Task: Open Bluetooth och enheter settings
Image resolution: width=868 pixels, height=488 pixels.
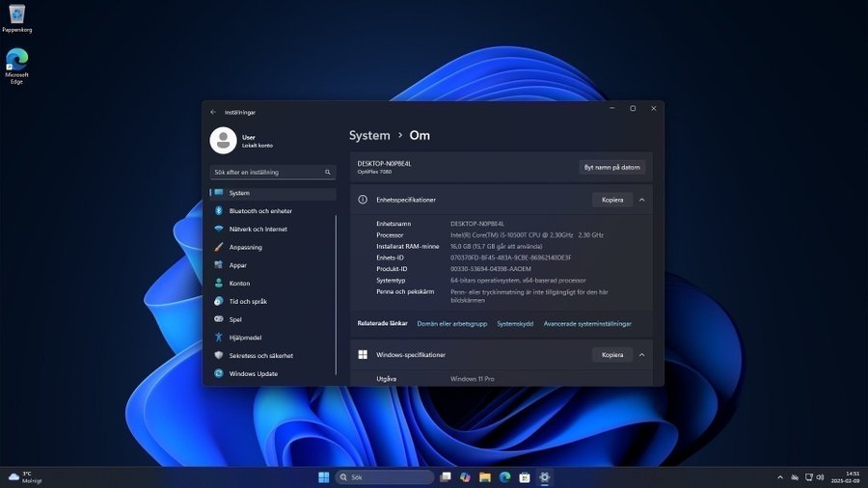Action: 259,211
